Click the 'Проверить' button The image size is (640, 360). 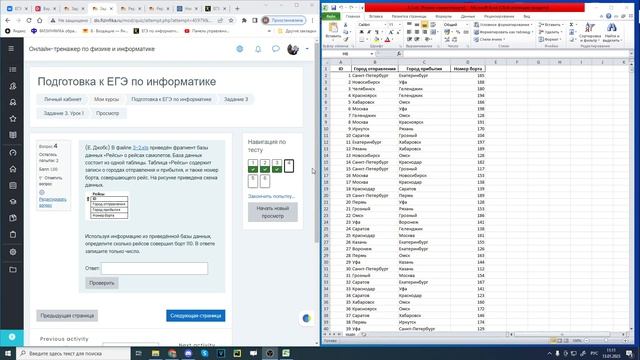tap(102, 283)
